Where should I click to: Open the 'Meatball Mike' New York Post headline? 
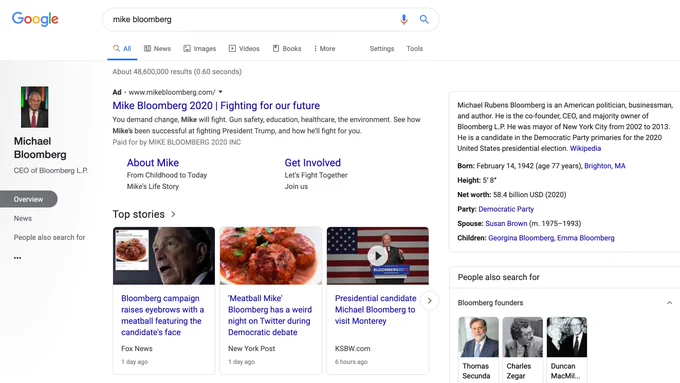click(x=270, y=315)
